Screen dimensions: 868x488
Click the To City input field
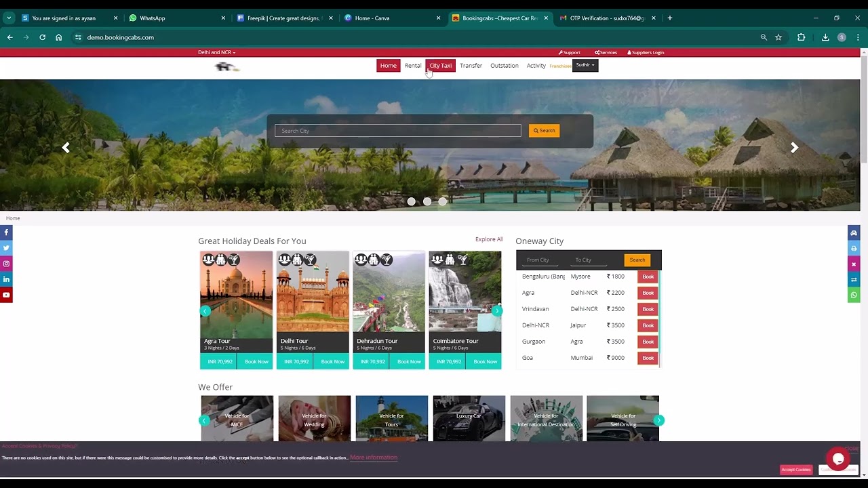pos(589,260)
